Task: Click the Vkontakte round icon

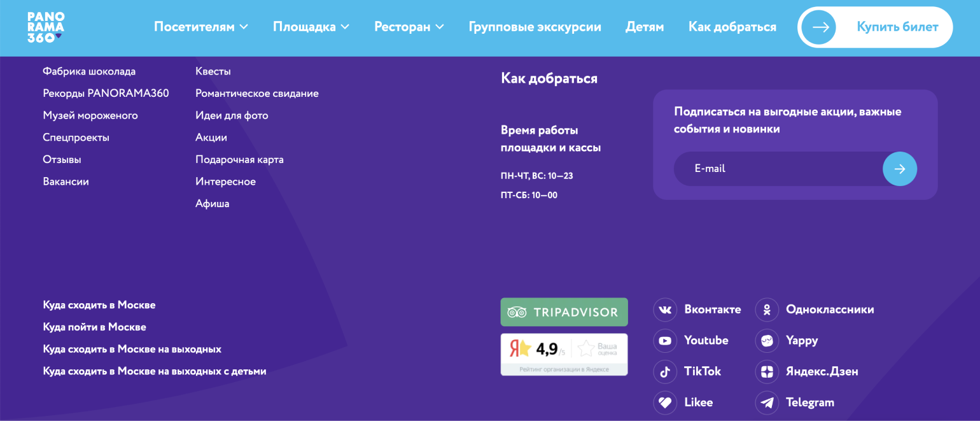Action: pyautogui.click(x=665, y=310)
